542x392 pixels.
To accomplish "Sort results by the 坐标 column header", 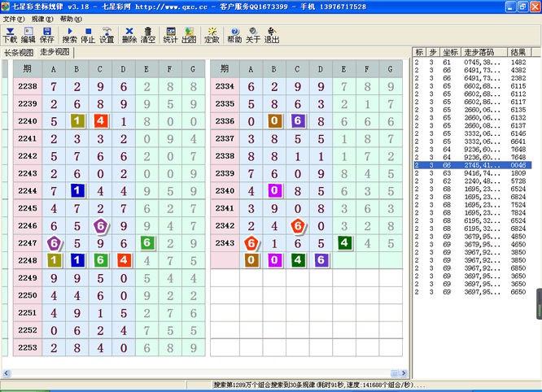I will pyautogui.click(x=450, y=52).
